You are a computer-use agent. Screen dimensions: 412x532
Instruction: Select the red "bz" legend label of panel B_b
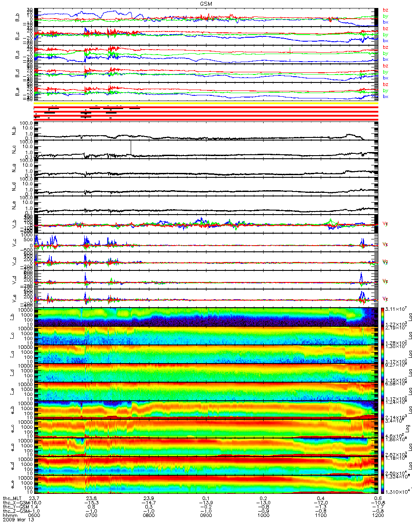(385, 10)
